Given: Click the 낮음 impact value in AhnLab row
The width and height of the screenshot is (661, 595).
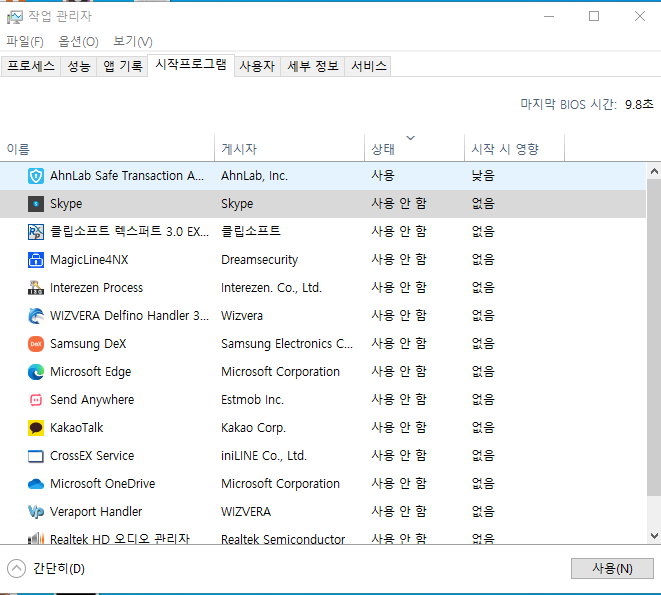Looking at the screenshot, I should click(483, 175).
